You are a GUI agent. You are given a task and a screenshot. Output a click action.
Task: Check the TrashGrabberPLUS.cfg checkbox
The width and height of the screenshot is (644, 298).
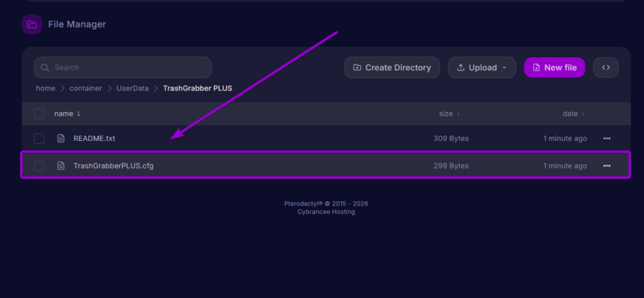click(x=39, y=166)
